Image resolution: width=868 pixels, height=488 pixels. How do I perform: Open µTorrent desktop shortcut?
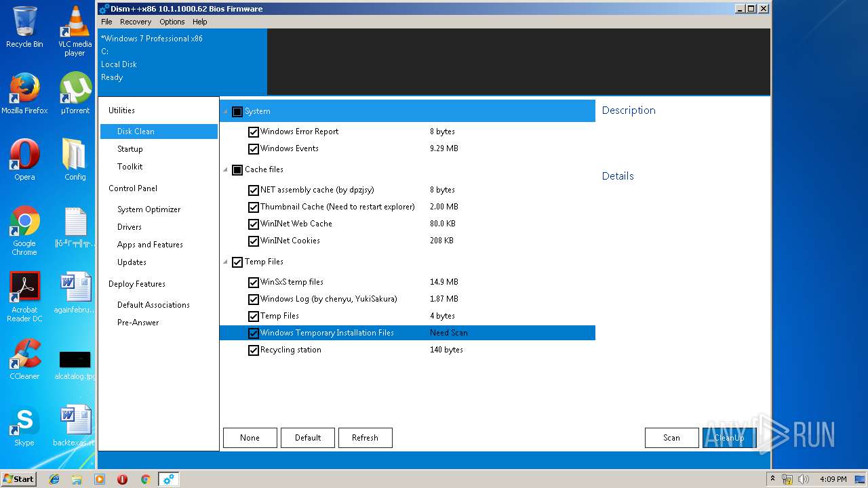[75, 94]
